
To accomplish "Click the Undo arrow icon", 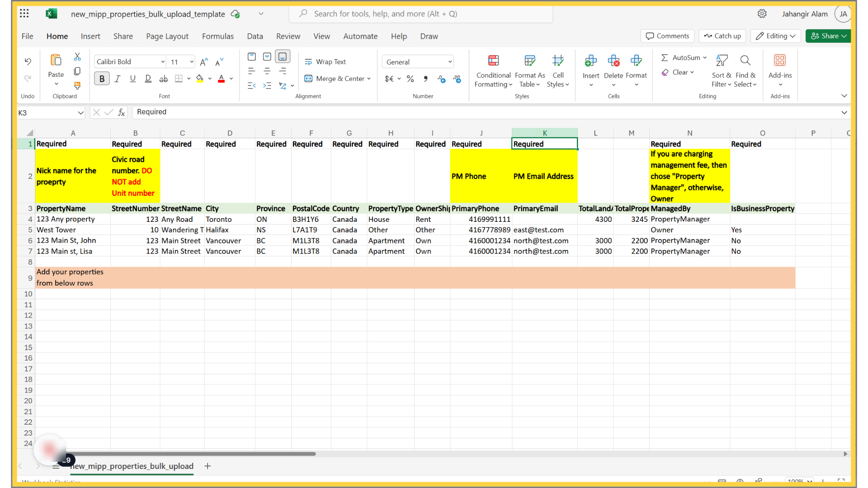I will click(28, 61).
